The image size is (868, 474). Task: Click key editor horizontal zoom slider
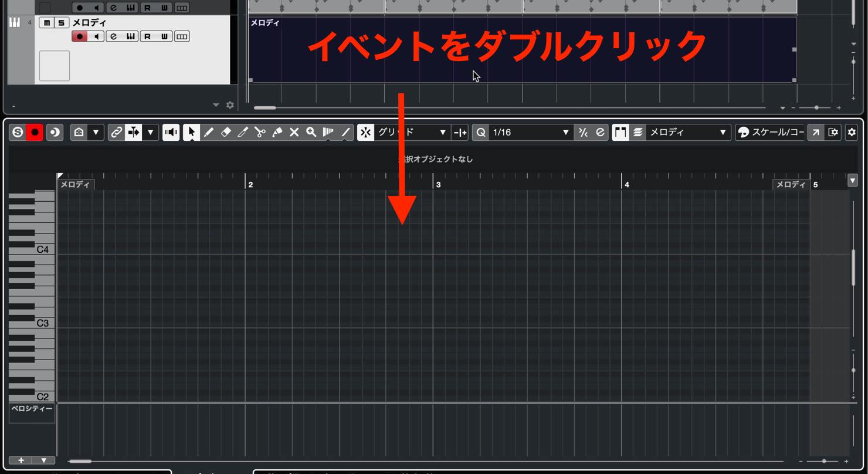824,461
